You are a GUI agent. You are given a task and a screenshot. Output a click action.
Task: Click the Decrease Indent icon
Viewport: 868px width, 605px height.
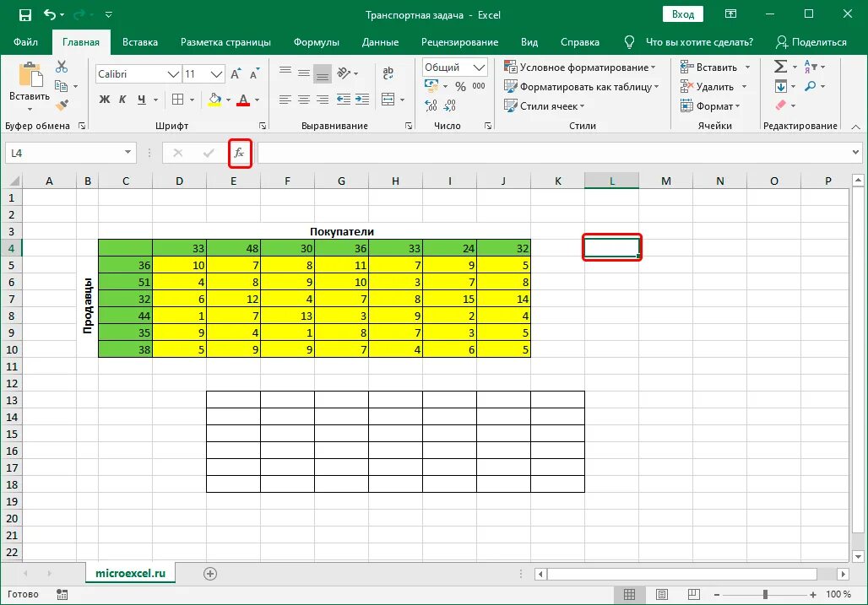pos(343,100)
